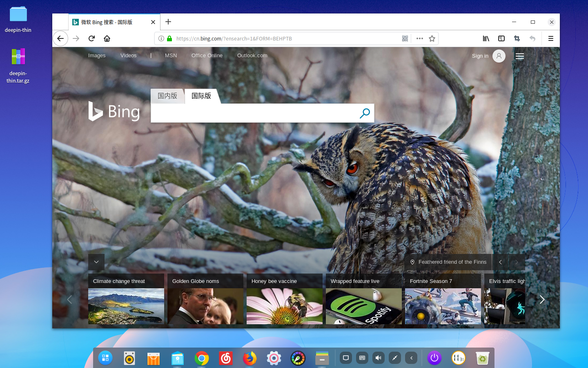Show previous Bing background image
The width and height of the screenshot is (588, 368).
pos(500,262)
